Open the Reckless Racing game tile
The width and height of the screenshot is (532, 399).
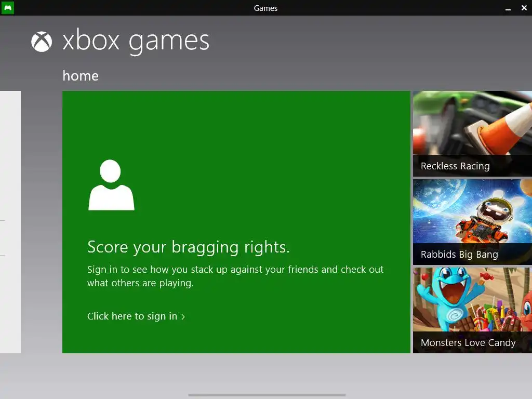point(472,134)
